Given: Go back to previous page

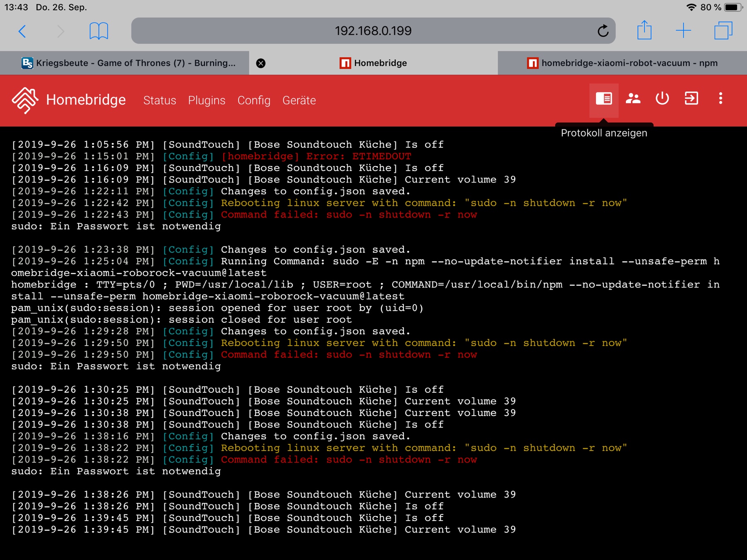Looking at the screenshot, I should pyautogui.click(x=22, y=31).
